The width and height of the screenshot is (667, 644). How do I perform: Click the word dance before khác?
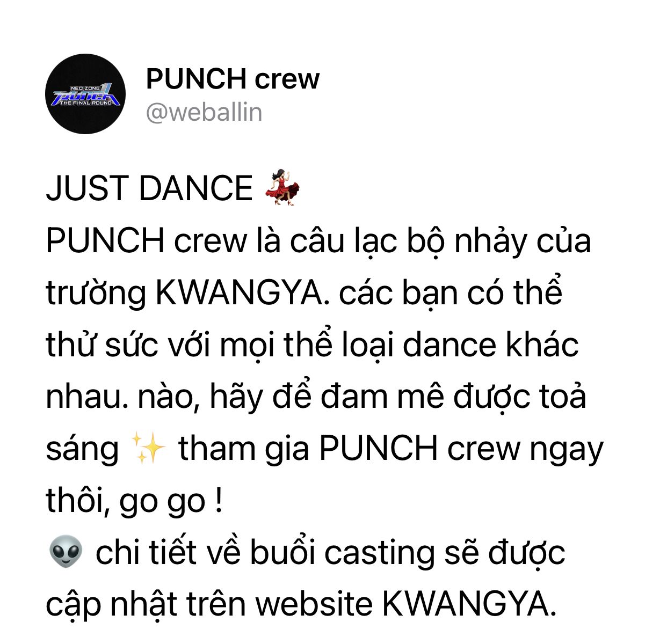[x=450, y=345]
